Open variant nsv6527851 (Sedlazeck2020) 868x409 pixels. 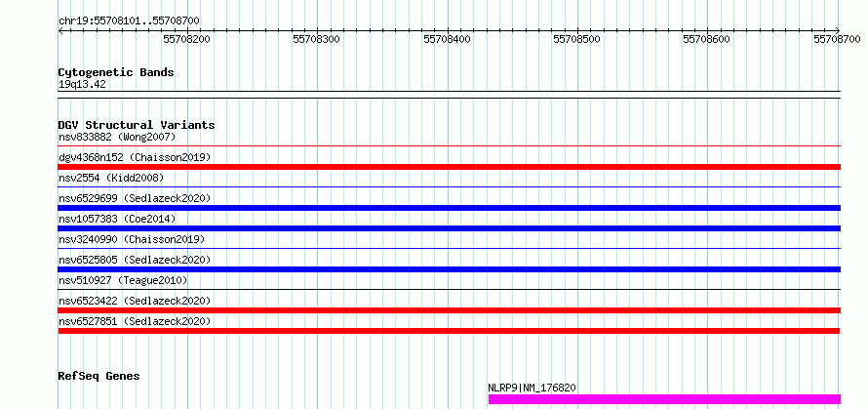(135, 321)
